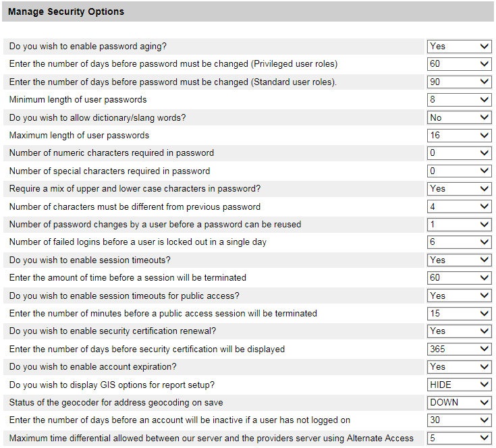Select maximum length of user passwords dropdown
The image size is (496, 448).
(460, 136)
